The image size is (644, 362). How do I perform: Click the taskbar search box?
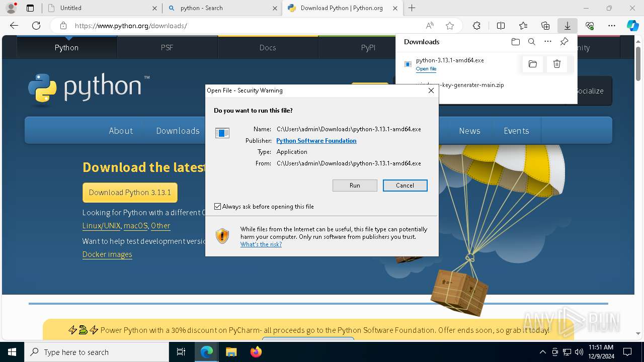[x=97, y=352]
